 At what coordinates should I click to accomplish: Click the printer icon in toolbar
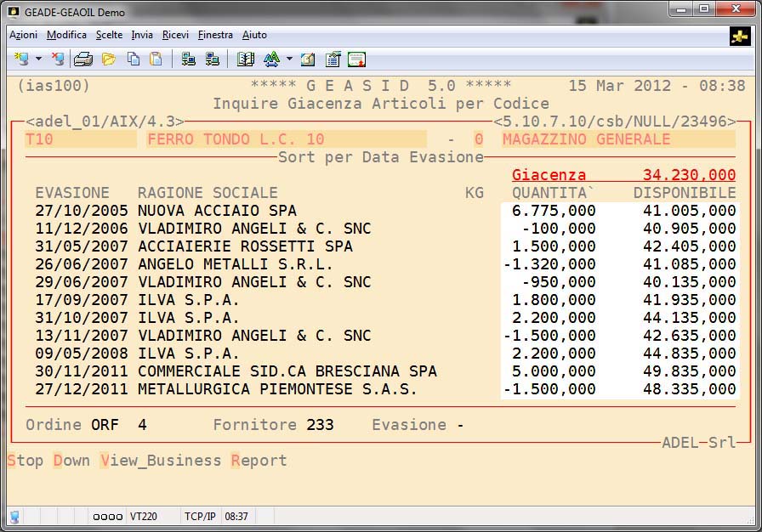click(82, 59)
